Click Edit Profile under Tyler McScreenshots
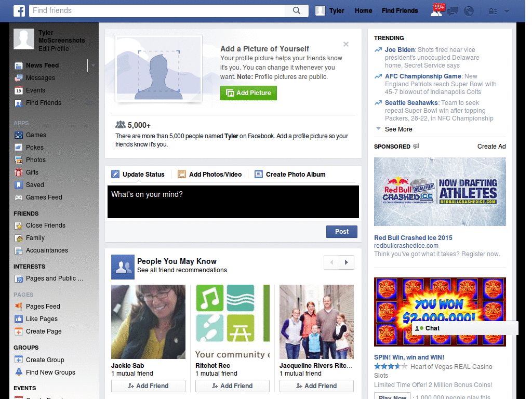 tap(54, 49)
